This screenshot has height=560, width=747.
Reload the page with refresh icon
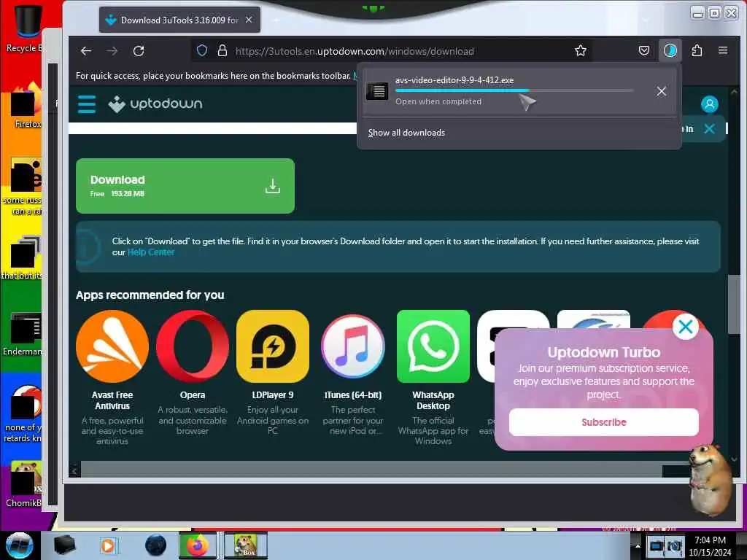click(139, 51)
